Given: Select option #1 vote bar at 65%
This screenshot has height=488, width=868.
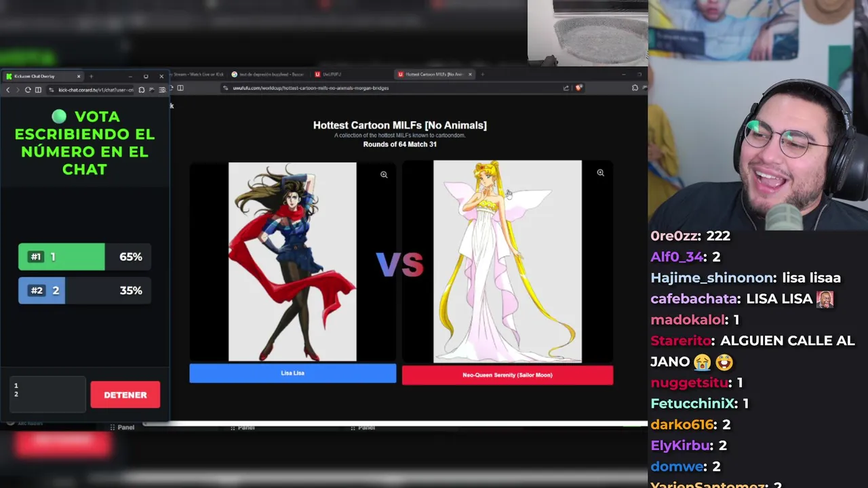Looking at the screenshot, I should (84, 257).
